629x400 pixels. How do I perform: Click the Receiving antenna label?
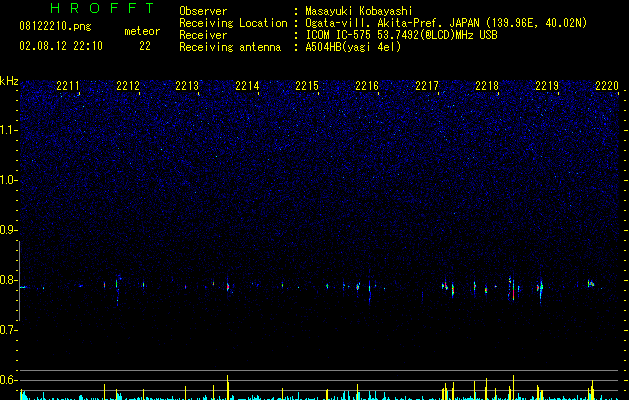coord(230,47)
